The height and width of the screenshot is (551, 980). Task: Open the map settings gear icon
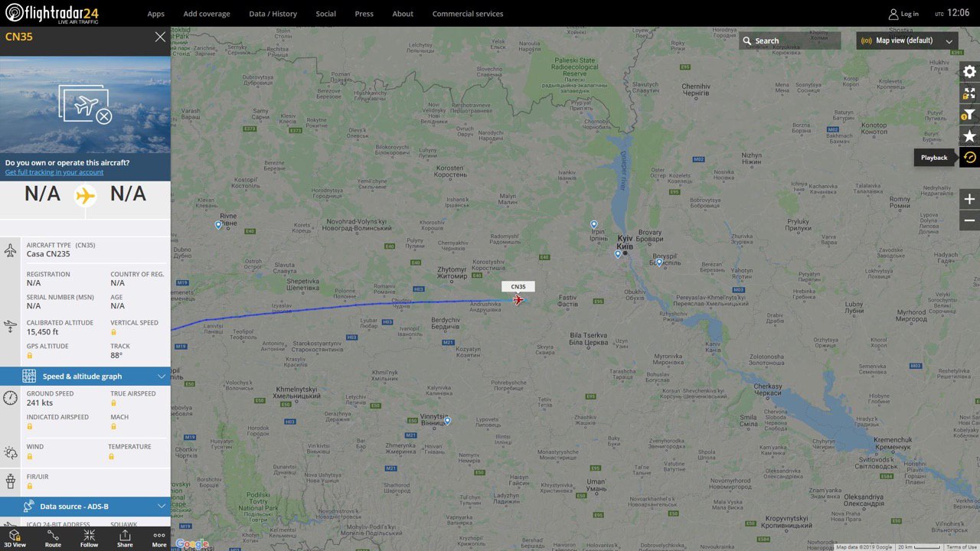click(969, 71)
